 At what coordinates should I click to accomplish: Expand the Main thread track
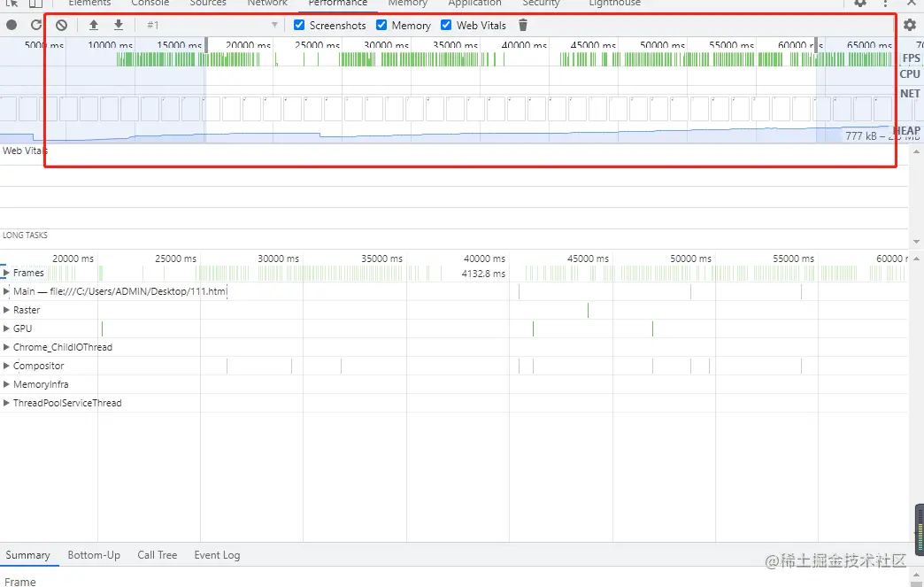(x=6, y=291)
